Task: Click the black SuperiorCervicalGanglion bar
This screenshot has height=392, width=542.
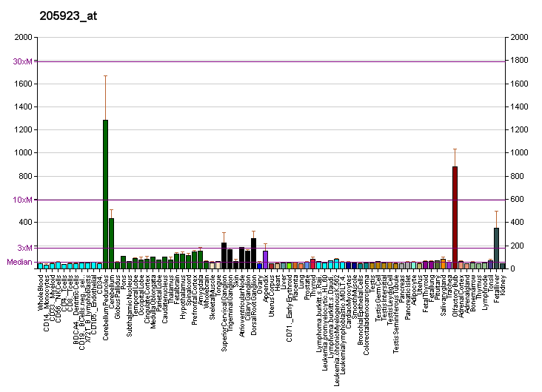Action: coord(224,255)
